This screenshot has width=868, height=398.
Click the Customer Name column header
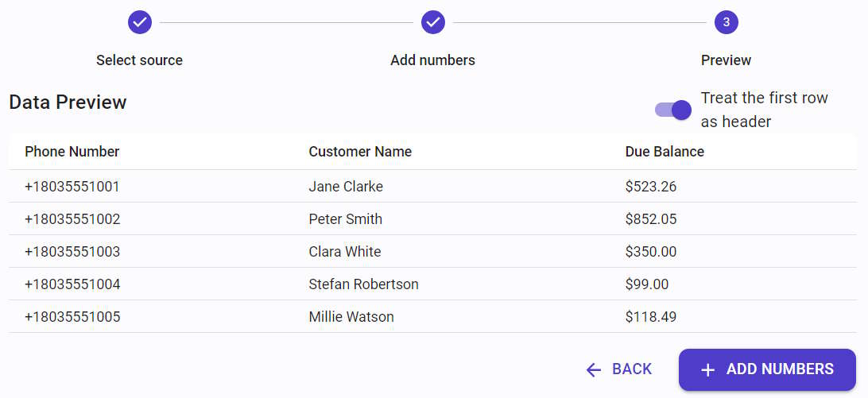(x=360, y=152)
